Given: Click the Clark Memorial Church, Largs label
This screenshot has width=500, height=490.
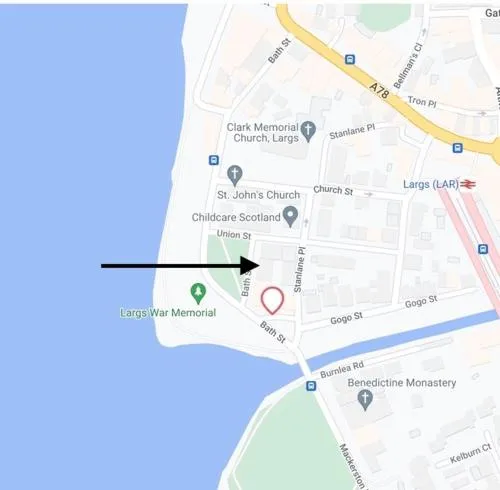Looking at the screenshot, I should click(263, 132).
